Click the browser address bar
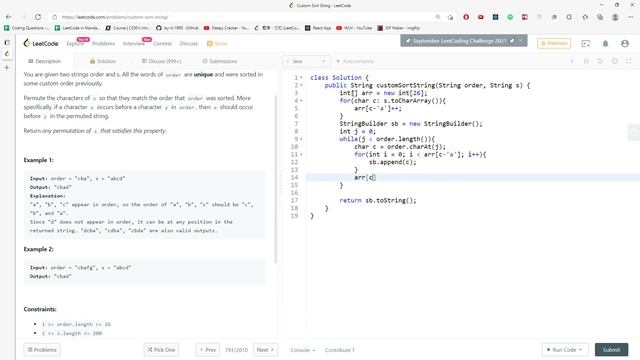This screenshot has height=360, width=640. tap(245, 17)
